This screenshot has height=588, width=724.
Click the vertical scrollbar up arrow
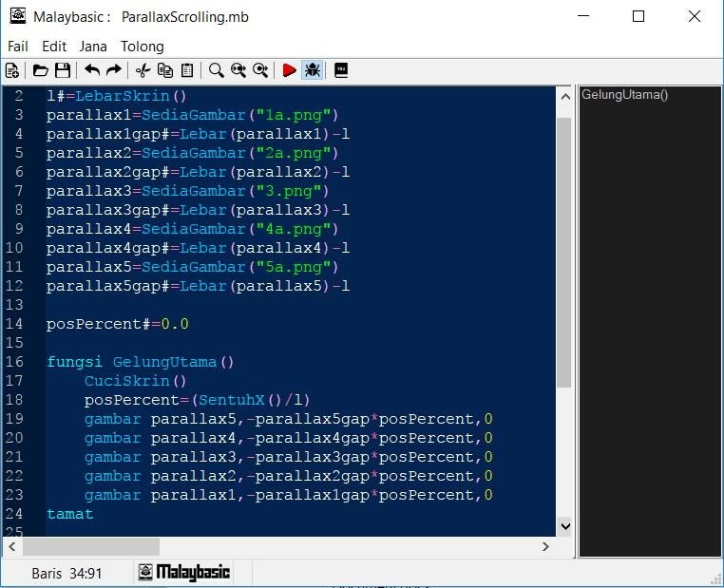point(565,97)
